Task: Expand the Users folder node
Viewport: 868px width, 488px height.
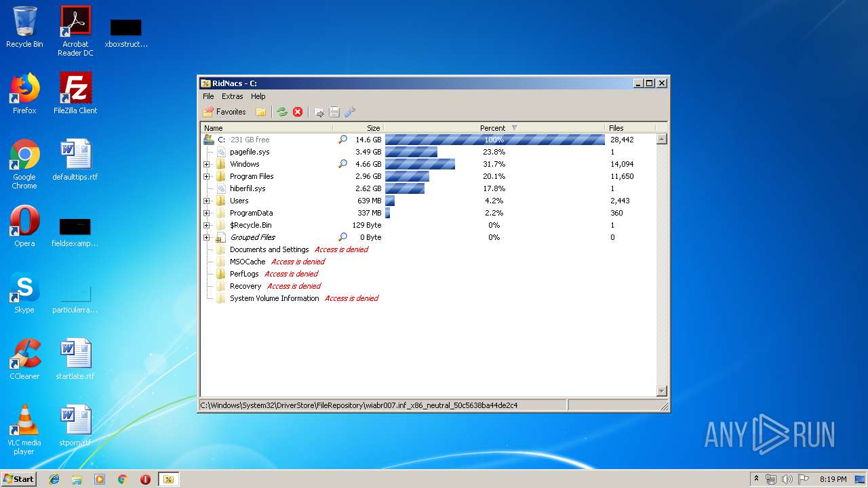Action: [207, 201]
